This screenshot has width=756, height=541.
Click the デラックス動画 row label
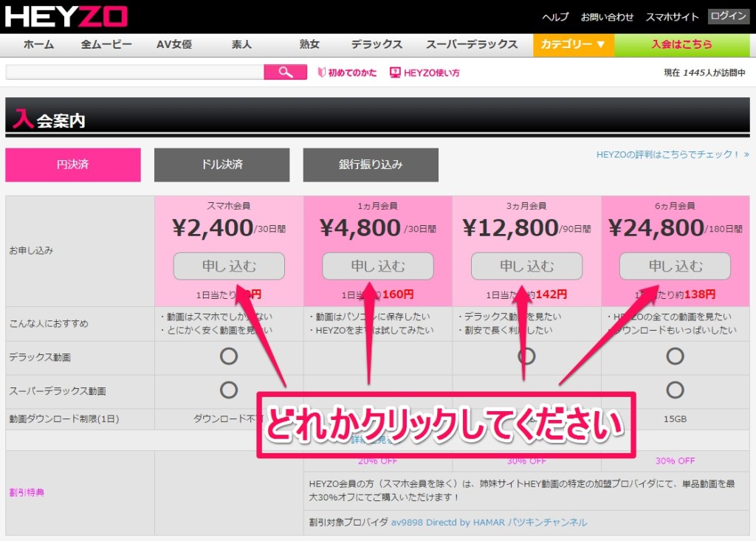(40, 357)
